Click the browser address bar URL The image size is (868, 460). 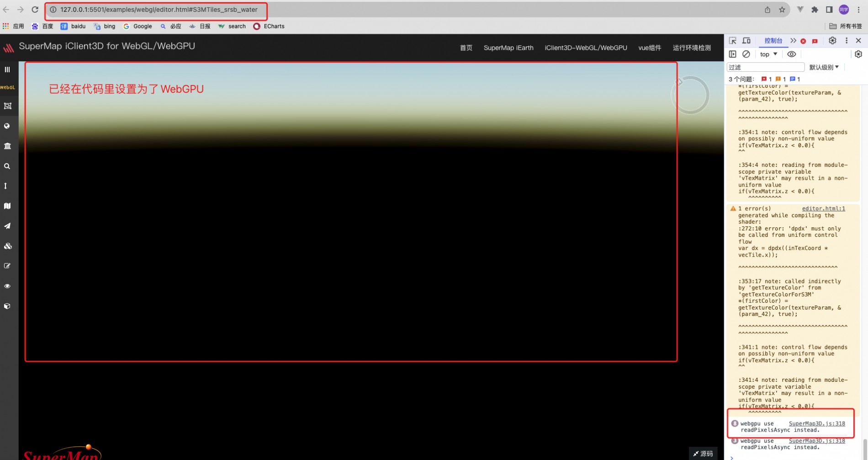[x=159, y=10]
